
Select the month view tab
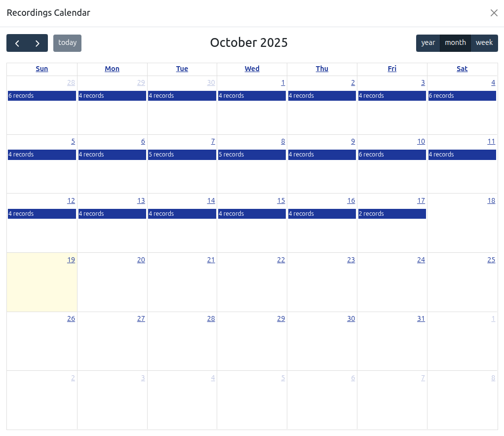455,43
